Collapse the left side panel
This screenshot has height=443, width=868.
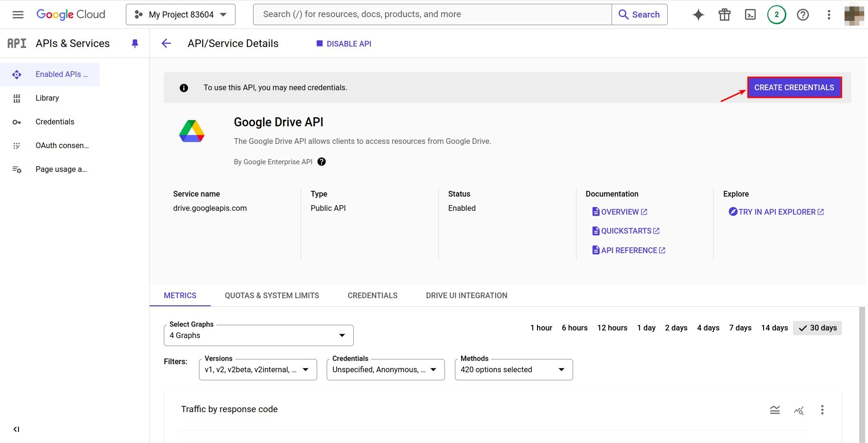tap(16, 429)
